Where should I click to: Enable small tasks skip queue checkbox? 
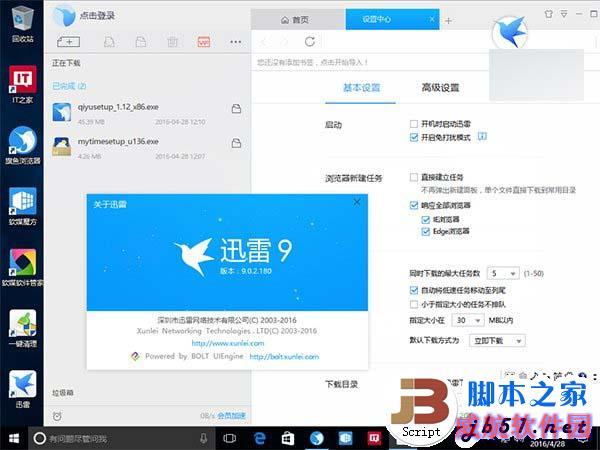pyautogui.click(x=414, y=305)
